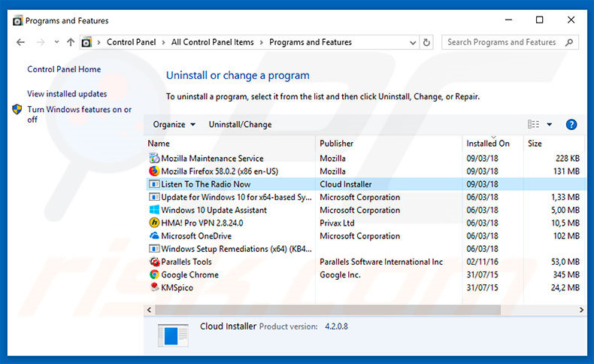Select Google Chrome entry
Image resolution: width=594 pixels, height=364 pixels.
[x=189, y=275]
